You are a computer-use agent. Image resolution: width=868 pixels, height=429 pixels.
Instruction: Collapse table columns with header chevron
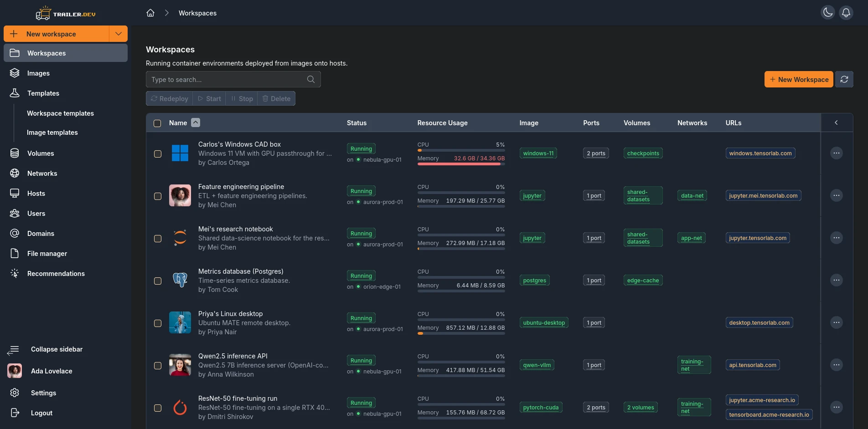[836, 123]
